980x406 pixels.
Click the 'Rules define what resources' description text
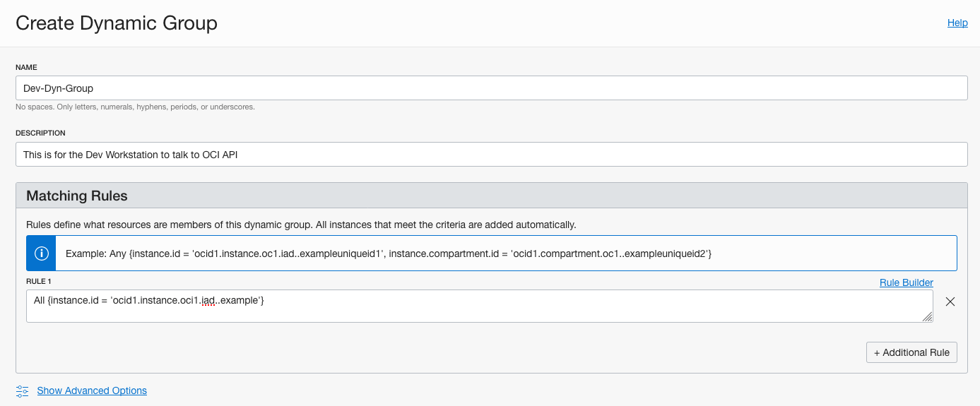tap(301, 225)
